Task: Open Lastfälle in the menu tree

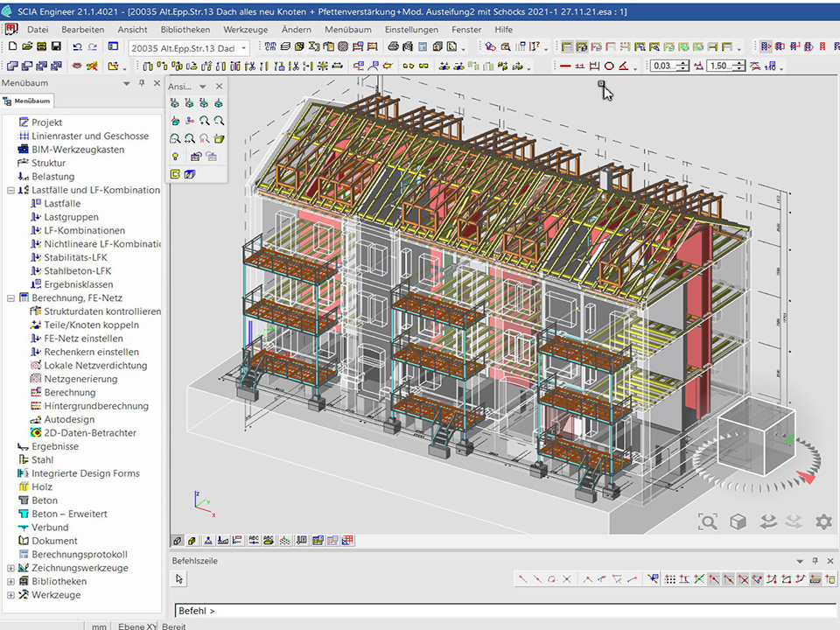Action: pyautogui.click(x=62, y=203)
